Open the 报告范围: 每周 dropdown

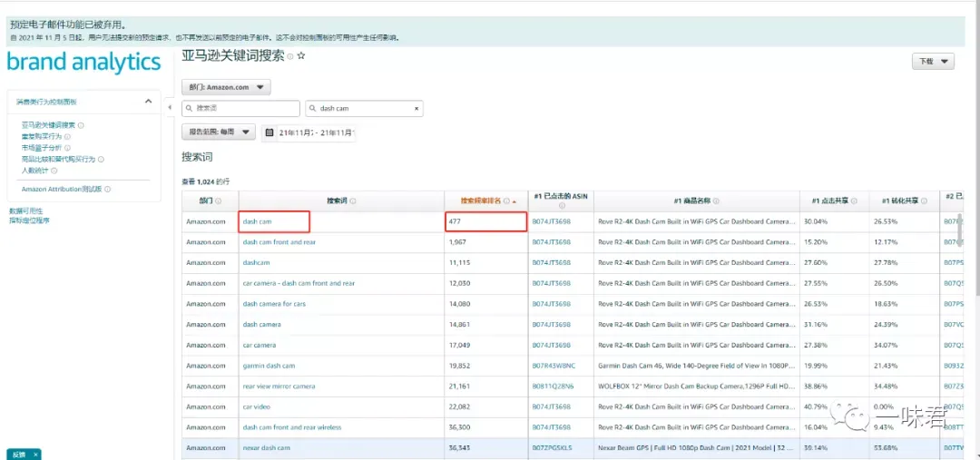pyautogui.click(x=218, y=132)
